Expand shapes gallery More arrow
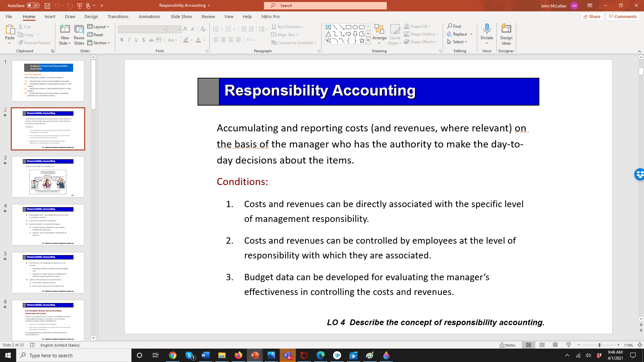The width and height of the screenshot is (644, 362). 368,41
